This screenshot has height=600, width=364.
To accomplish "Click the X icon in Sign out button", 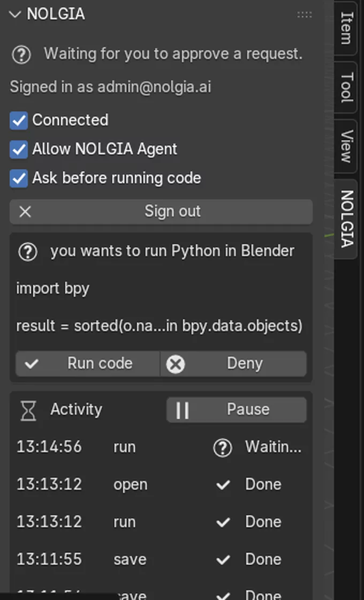I will tap(25, 212).
